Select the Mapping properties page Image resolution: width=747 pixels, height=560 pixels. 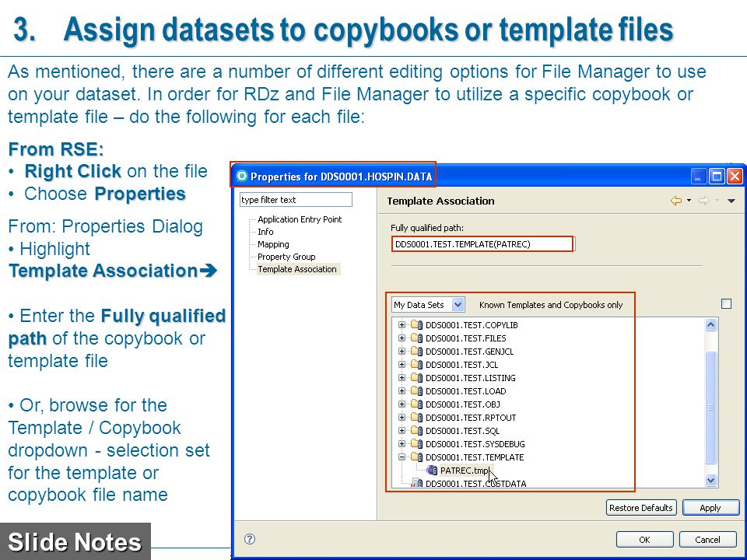pyautogui.click(x=273, y=244)
